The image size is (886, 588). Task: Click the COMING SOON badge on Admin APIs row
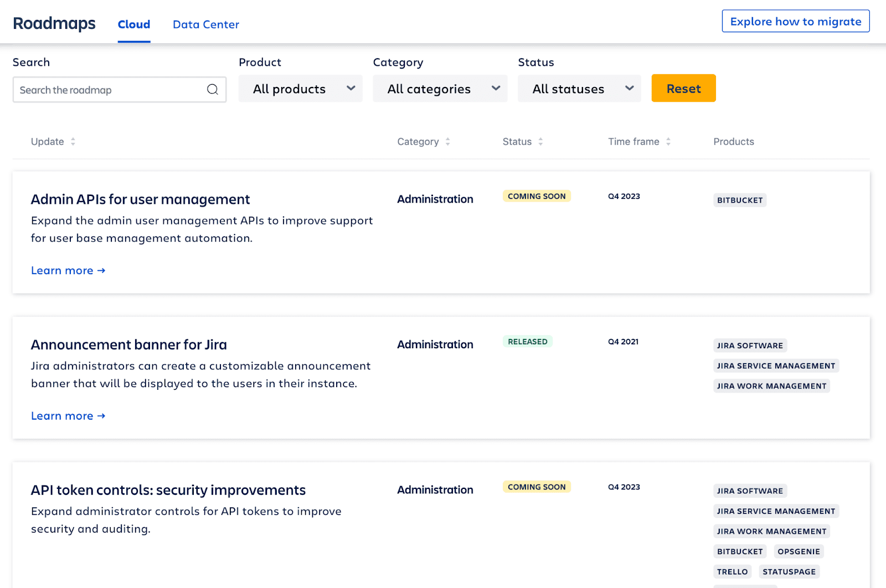pos(536,196)
